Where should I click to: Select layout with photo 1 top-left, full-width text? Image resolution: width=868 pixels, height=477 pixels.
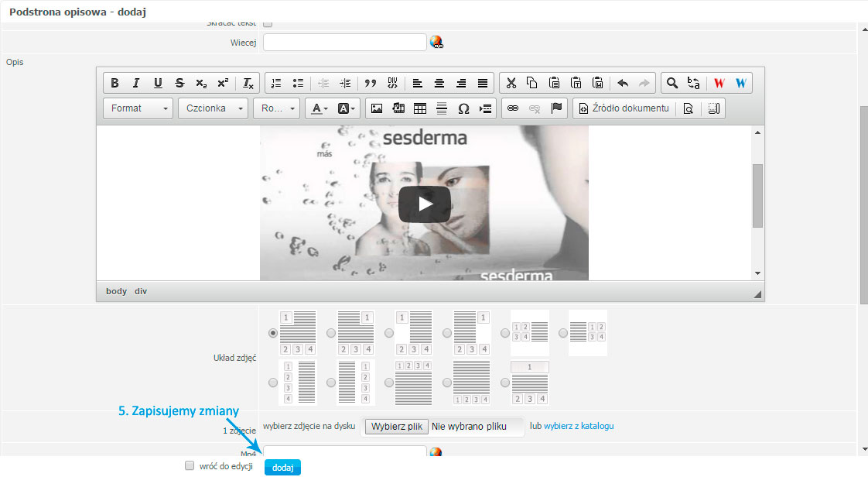(x=273, y=333)
